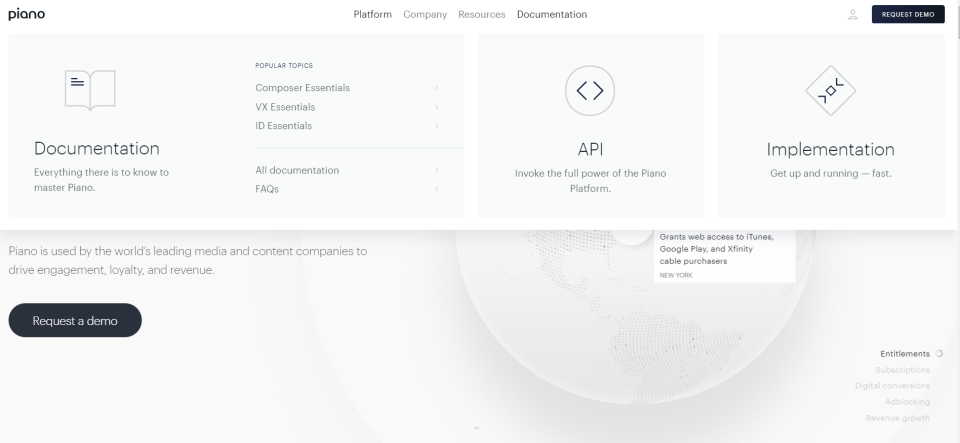The height and width of the screenshot is (443, 960).
Task: Click the arrow next to ID Essentials
Action: (x=437, y=126)
